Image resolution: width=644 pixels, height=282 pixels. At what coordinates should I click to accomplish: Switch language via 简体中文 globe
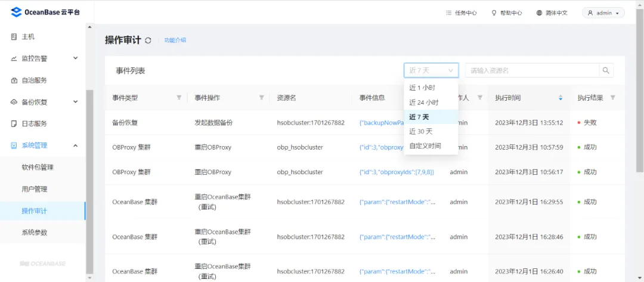(552, 13)
